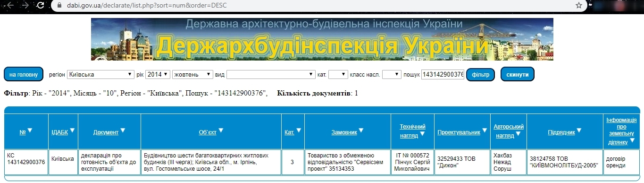Click the lock icon in the address bar
The image size is (644, 183).
[x=59, y=5]
